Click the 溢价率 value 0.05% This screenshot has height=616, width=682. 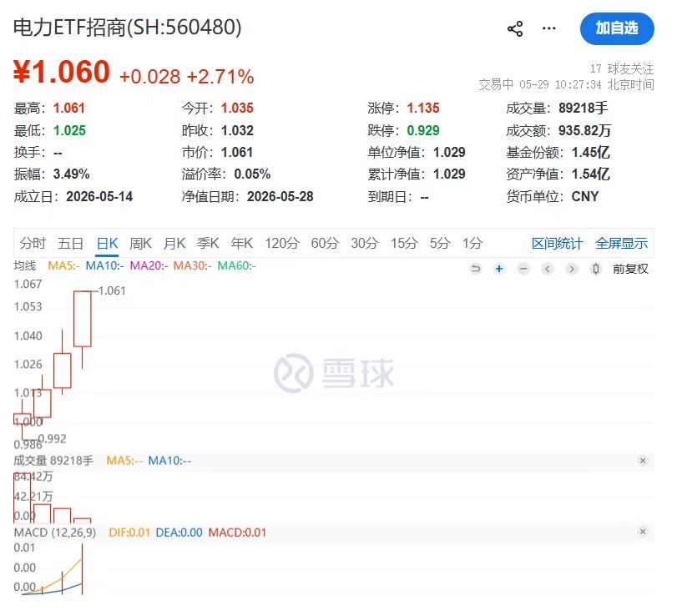pos(252,174)
